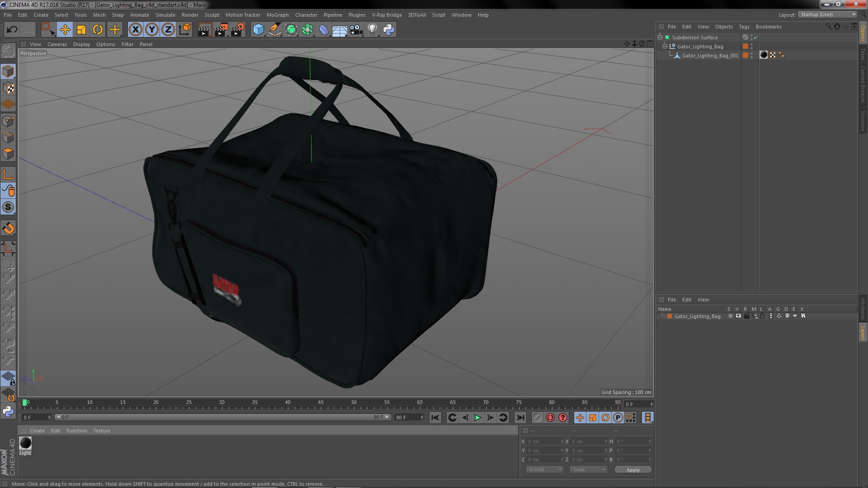
Task: Click the Apply button in coordinates
Action: point(633,470)
